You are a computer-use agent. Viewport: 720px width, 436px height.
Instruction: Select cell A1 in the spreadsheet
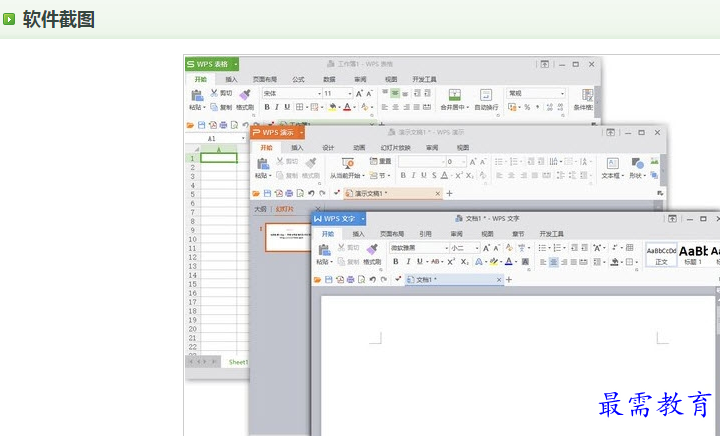pyautogui.click(x=219, y=158)
